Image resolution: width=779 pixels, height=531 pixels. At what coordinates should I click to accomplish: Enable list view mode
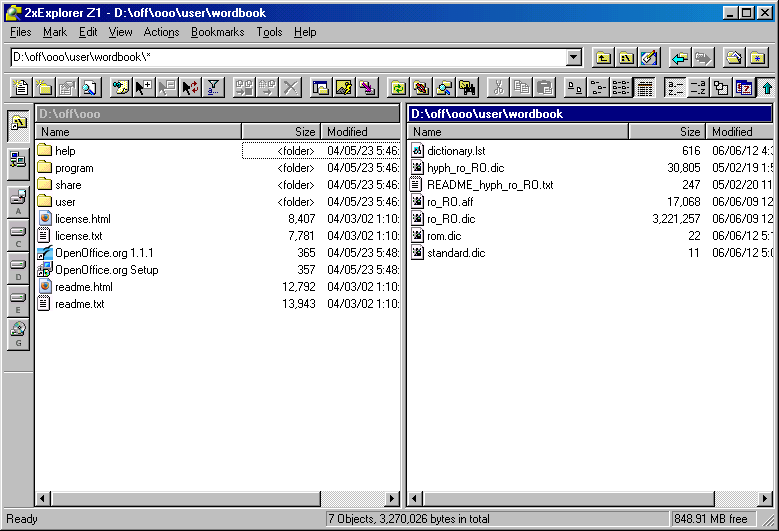click(621, 88)
